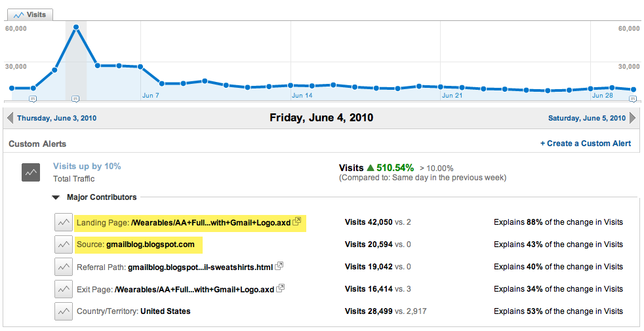Image resolution: width=644 pixels, height=331 pixels.
Task: Open Landing Page URL in new window icon
Action: click(x=296, y=222)
